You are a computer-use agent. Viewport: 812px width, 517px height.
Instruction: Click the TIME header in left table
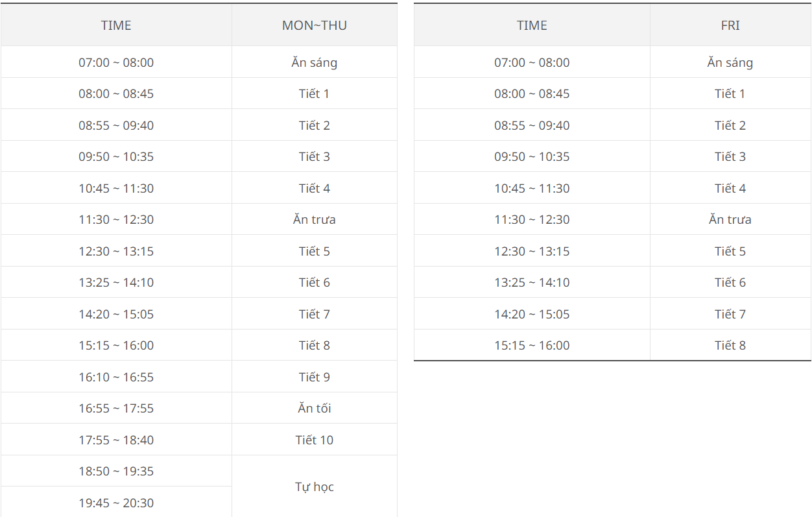point(116,25)
